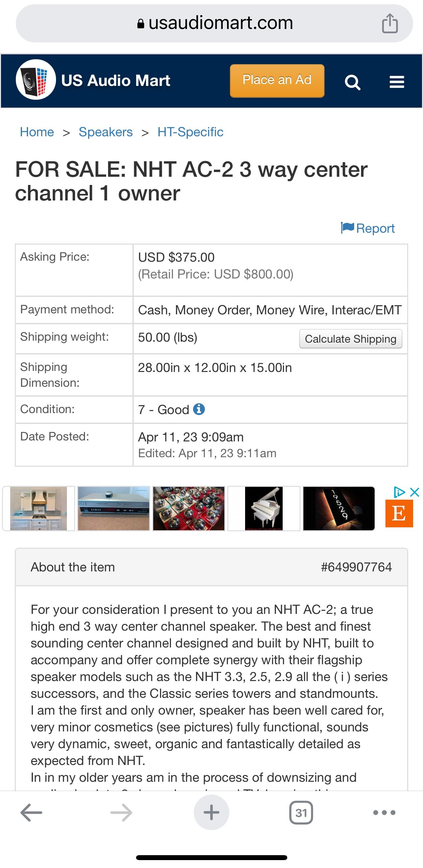Open the Etsy orange logo ad

[x=399, y=513]
